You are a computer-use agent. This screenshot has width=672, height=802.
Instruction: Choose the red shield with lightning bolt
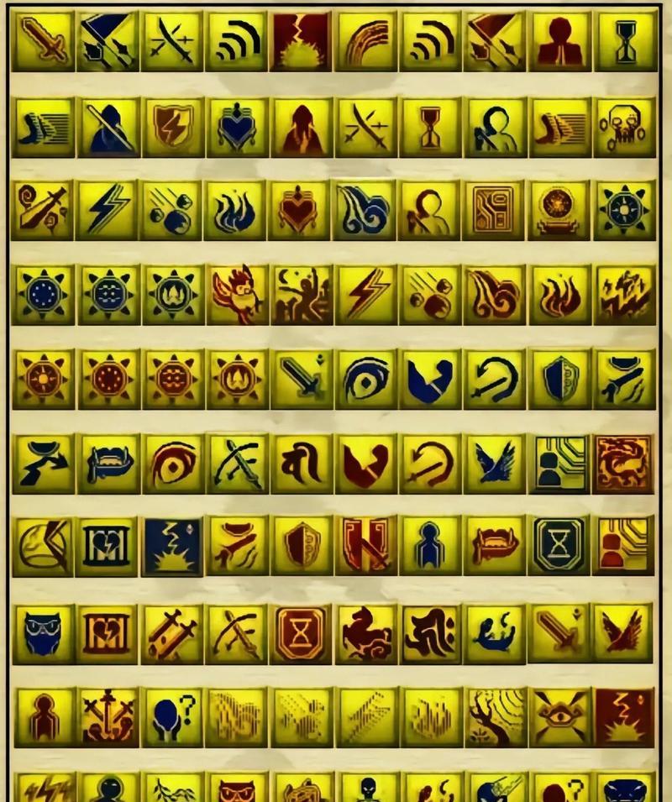(173, 128)
